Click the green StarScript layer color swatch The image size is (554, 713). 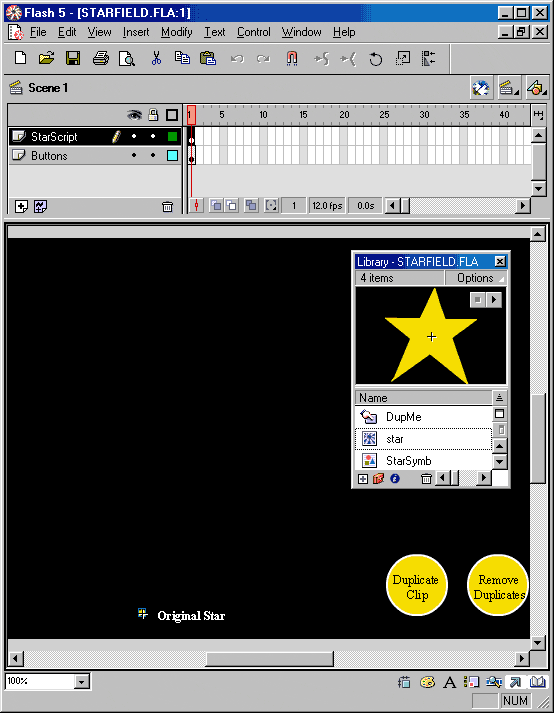click(x=172, y=136)
